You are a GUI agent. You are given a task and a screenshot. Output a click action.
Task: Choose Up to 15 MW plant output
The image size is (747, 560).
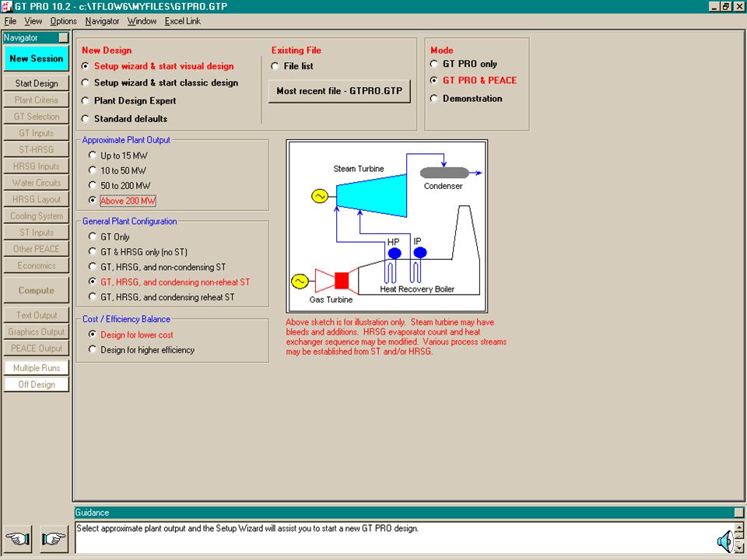coord(118,156)
